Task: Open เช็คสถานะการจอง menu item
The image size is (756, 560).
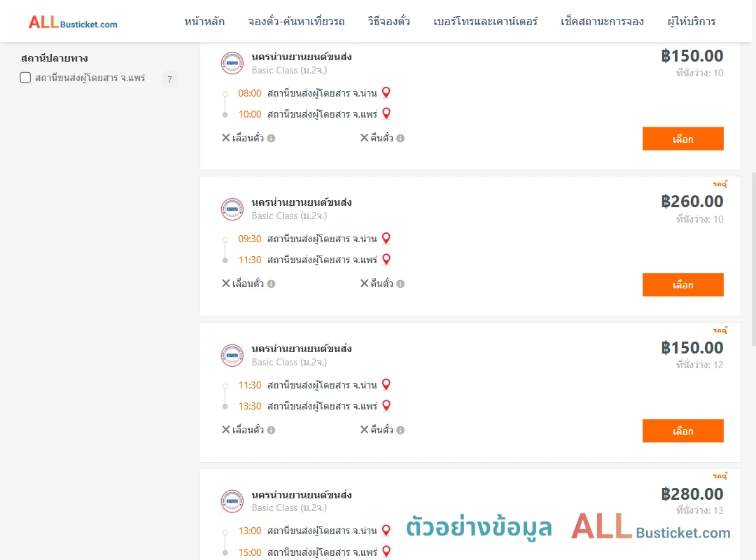Action: click(x=602, y=22)
